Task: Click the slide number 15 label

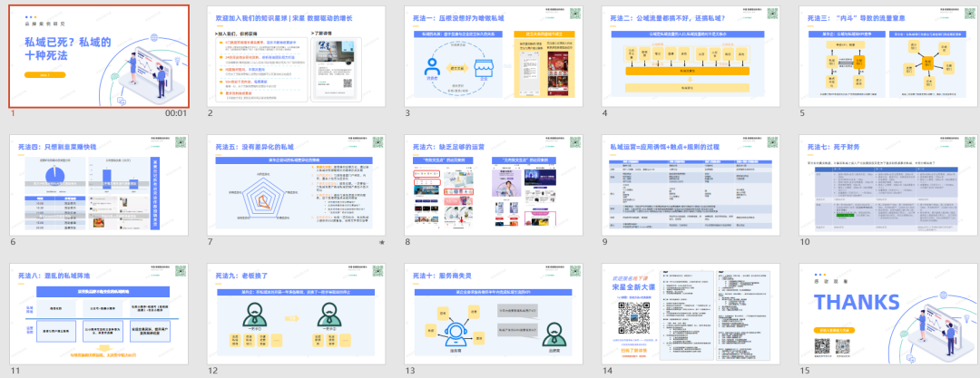Action: click(x=805, y=371)
